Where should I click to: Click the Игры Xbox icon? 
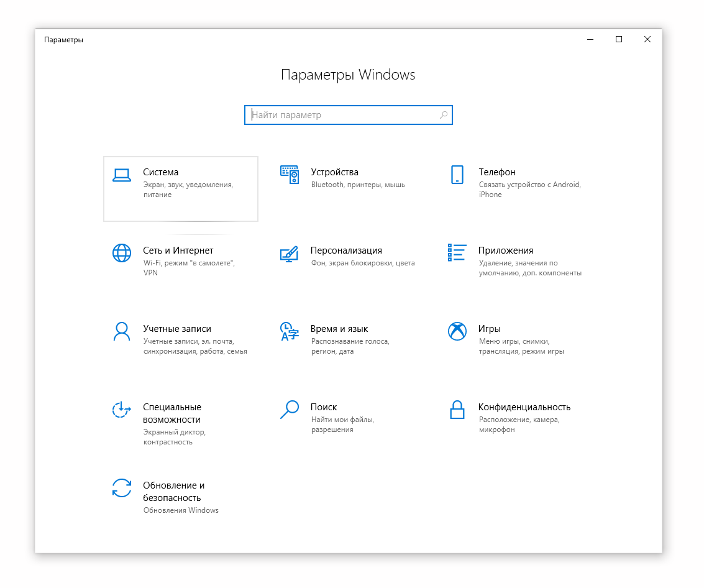point(457,331)
